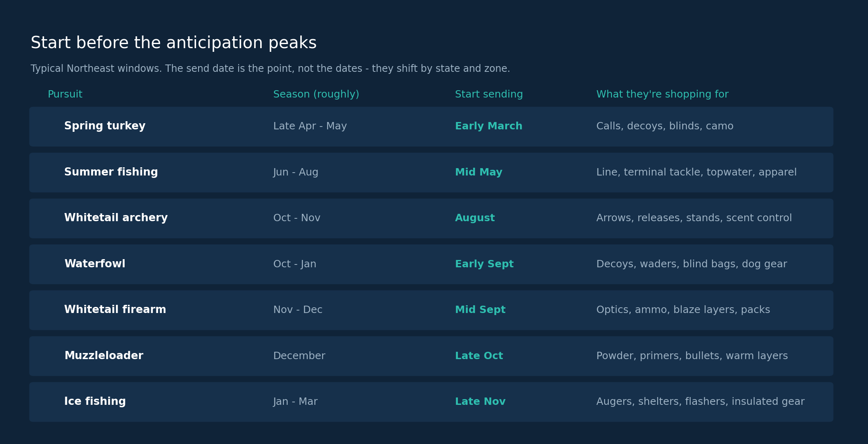Click the Waterfowl pursuit label
Viewport: 868px width, 444px height.
tap(95, 264)
